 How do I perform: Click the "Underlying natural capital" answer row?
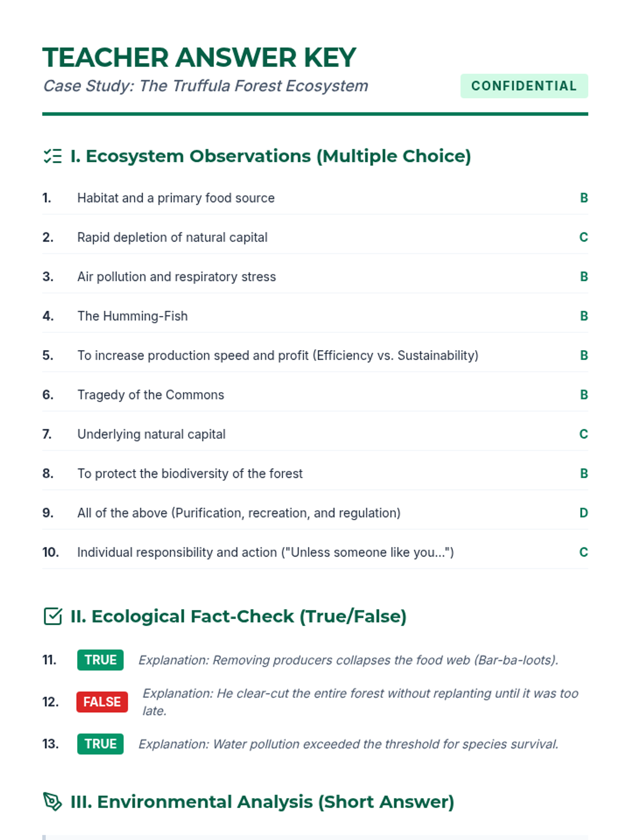151,434
